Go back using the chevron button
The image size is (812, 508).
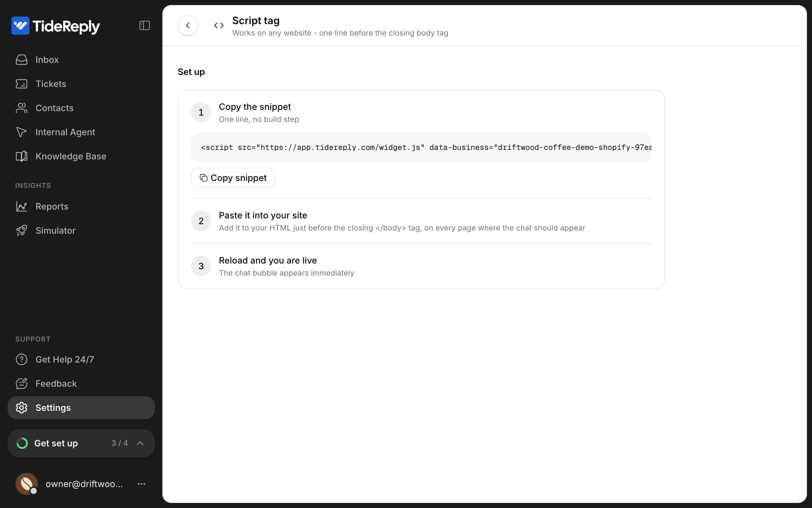point(187,25)
